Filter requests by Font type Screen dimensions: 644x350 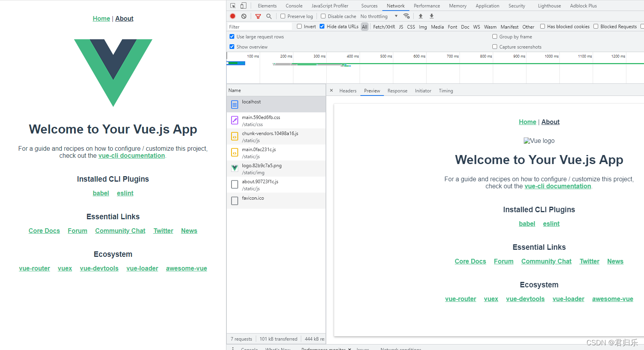(452, 27)
